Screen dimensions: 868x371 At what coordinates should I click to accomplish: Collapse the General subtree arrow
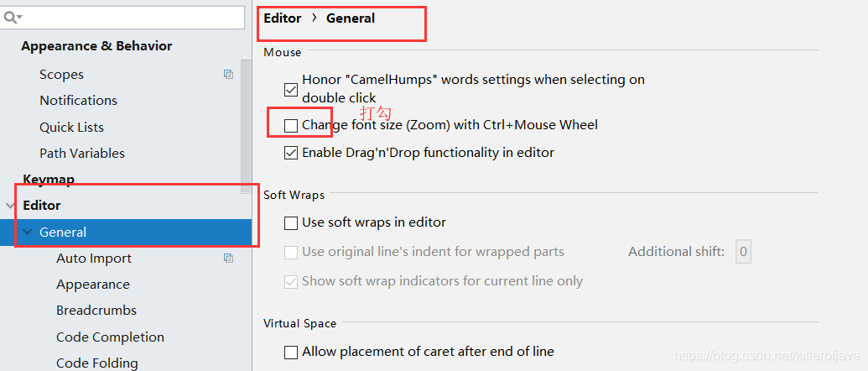click(x=27, y=232)
